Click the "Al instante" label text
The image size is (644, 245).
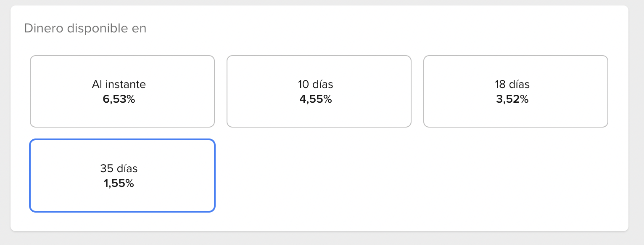point(119,84)
